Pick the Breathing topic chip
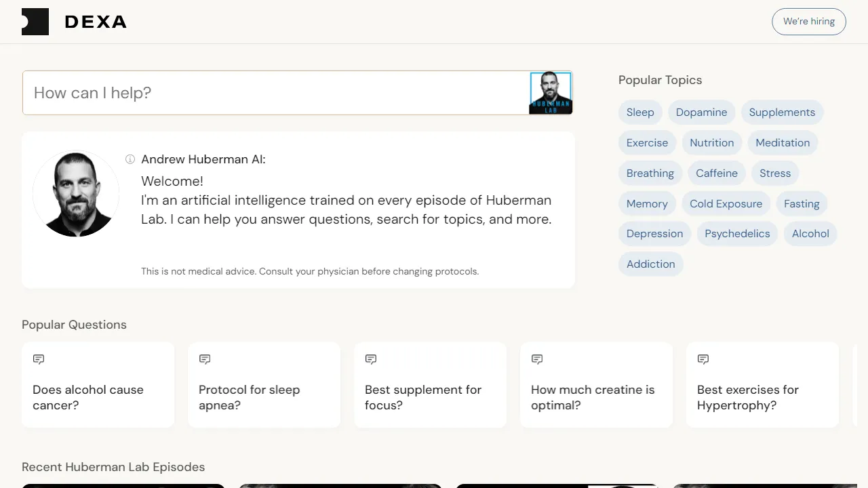The height and width of the screenshot is (488, 868). coord(650,174)
